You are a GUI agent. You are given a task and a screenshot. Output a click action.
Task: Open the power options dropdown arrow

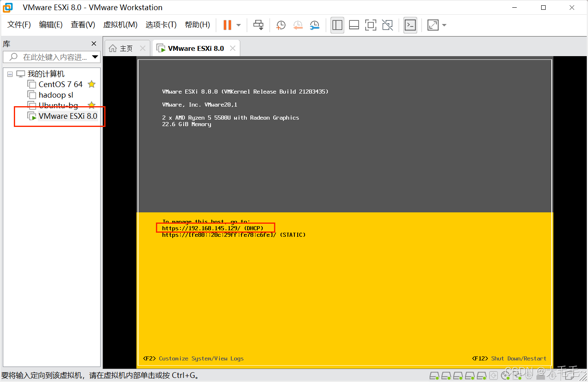[239, 25]
